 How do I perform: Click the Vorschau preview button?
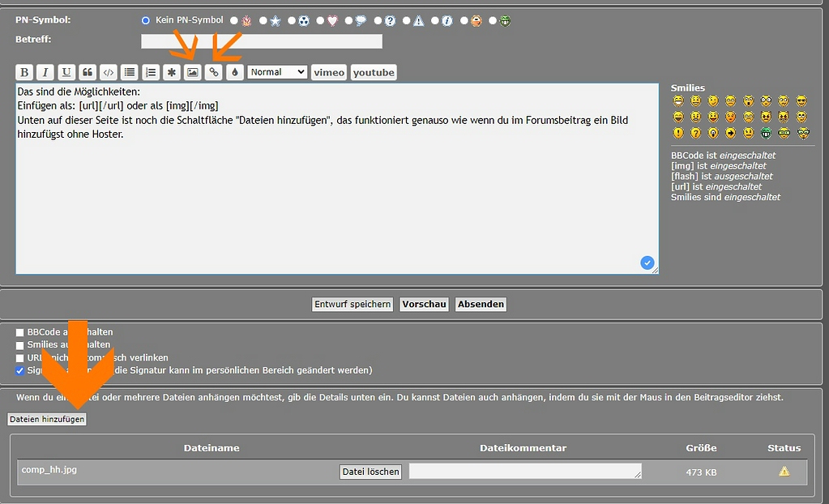coord(424,305)
